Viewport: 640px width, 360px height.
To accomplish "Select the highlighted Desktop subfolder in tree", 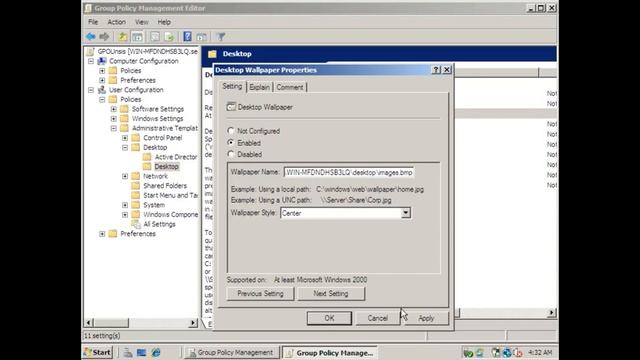I will (x=166, y=167).
